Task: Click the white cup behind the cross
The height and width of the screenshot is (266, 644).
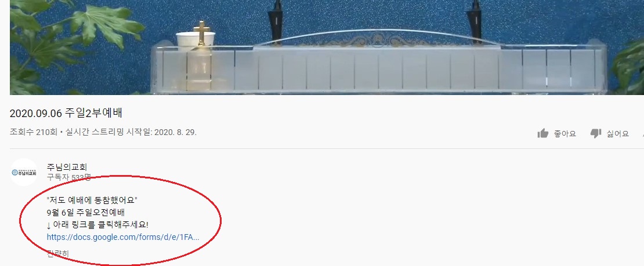Action: pos(196,40)
